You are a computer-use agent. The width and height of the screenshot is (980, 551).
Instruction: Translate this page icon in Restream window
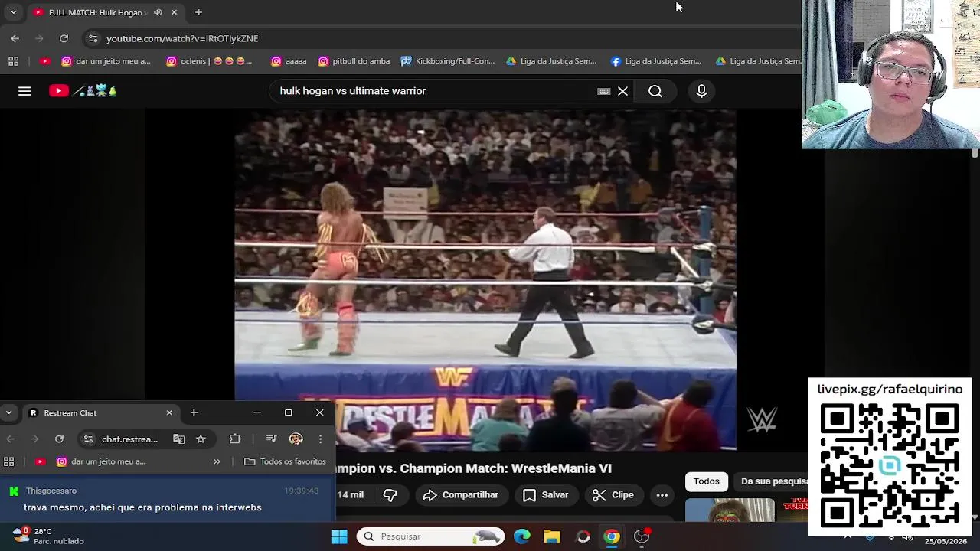pyautogui.click(x=178, y=439)
